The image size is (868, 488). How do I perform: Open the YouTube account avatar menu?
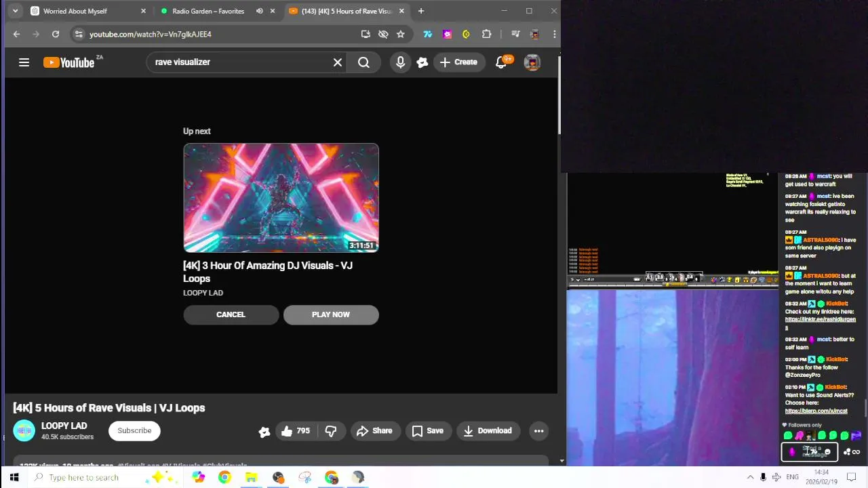532,62
